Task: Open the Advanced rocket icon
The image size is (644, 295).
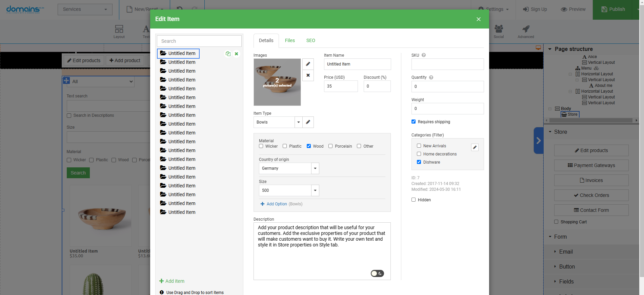Action: (x=526, y=31)
